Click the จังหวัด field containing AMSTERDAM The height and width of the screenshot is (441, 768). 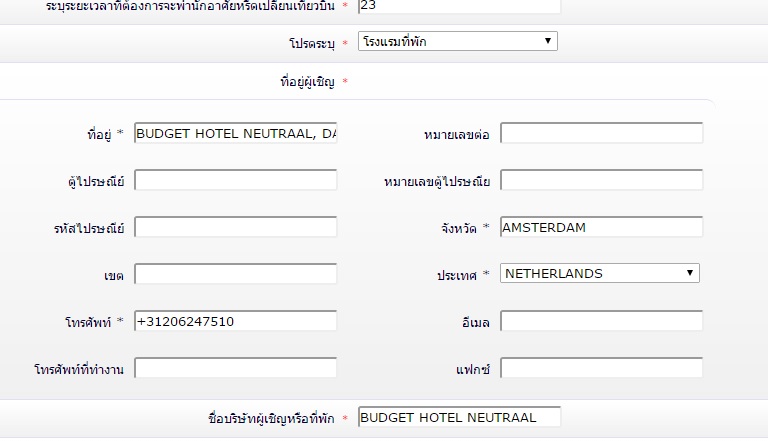click(x=601, y=227)
